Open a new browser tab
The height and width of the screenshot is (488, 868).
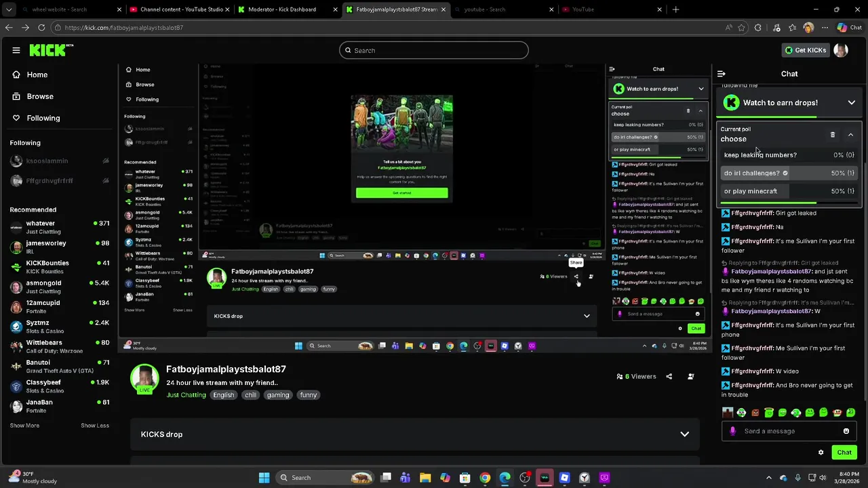(675, 9)
